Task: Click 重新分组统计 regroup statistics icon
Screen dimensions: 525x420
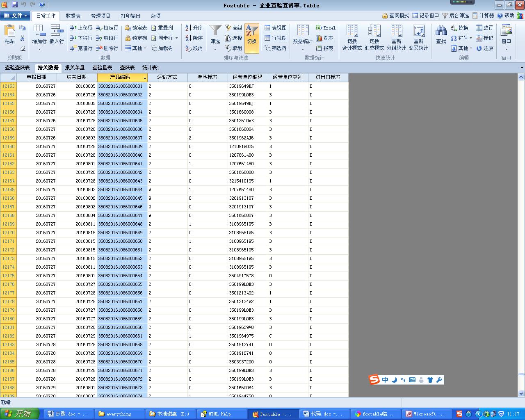Action: [x=396, y=38]
